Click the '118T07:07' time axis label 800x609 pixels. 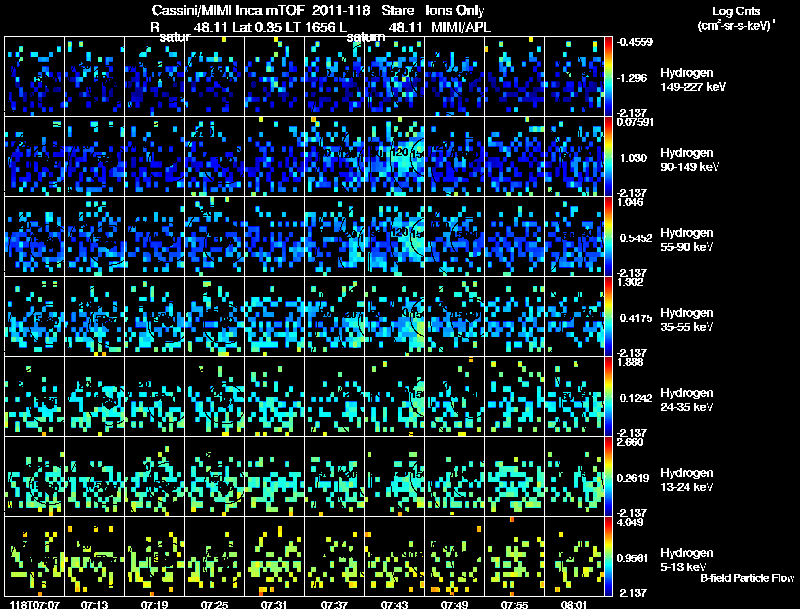(34, 604)
